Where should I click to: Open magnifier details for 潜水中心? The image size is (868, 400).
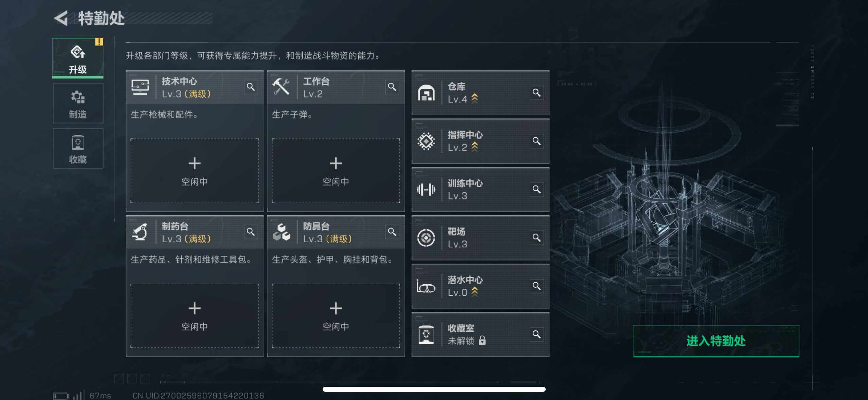[537, 286]
